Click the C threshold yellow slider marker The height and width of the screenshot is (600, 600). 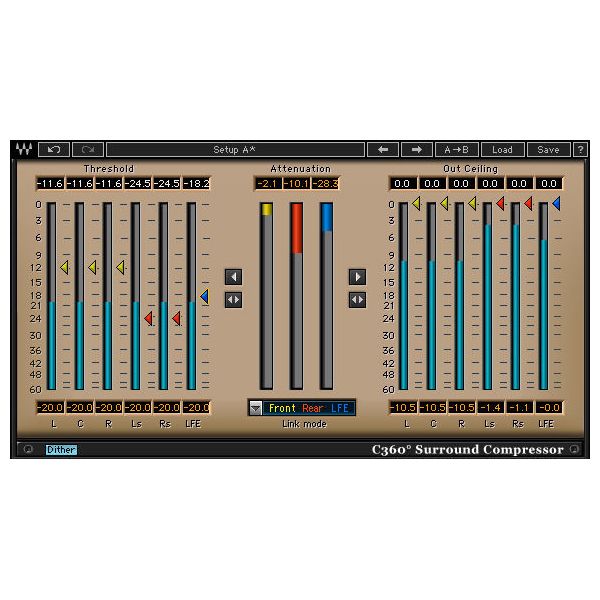93,267
